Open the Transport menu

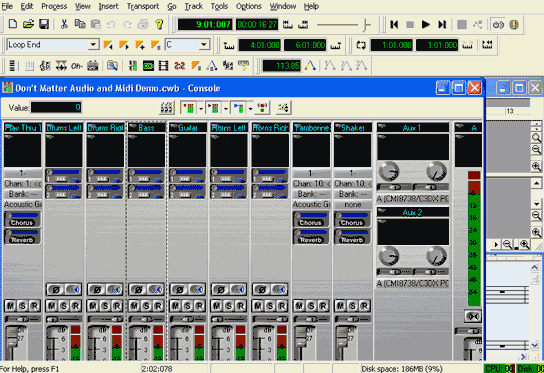coord(143,6)
